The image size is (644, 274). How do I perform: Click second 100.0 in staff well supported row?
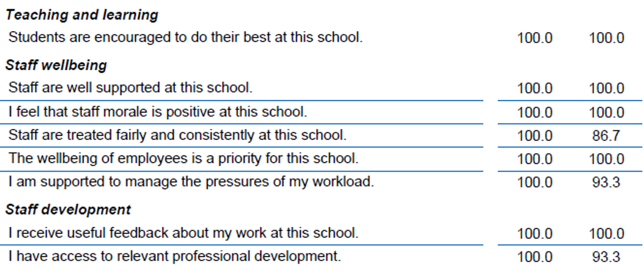606,88
